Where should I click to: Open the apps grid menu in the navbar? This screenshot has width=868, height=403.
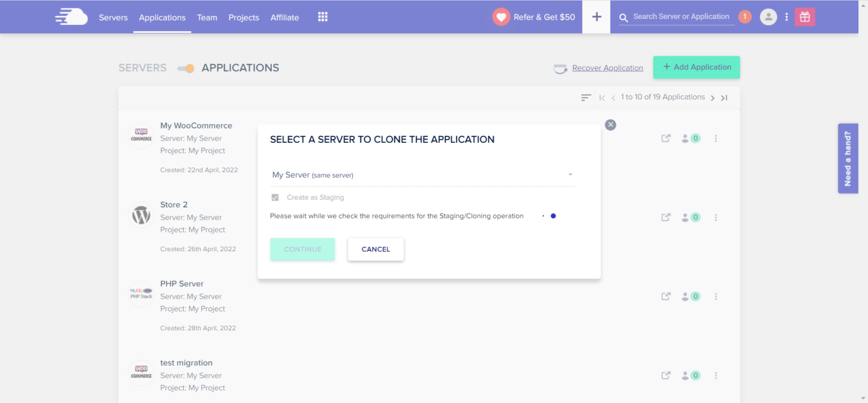tap(323, 16)
